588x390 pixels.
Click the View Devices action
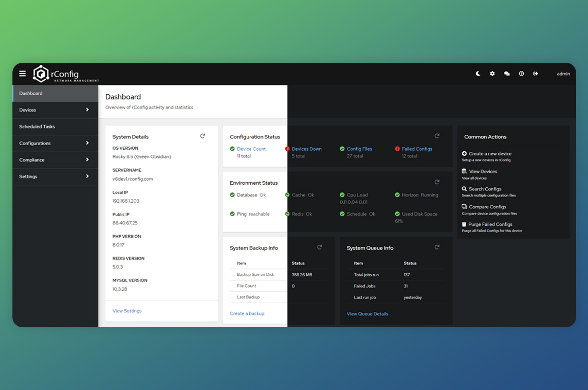point(483,171)
